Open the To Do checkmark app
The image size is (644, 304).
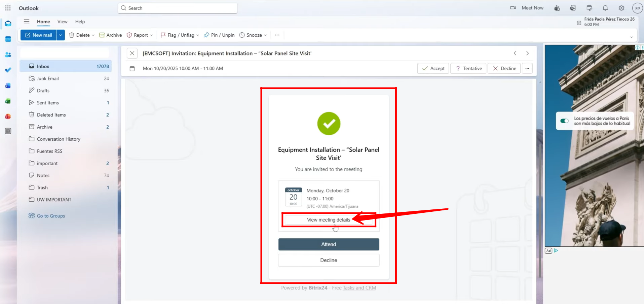(x=8, y=70)
